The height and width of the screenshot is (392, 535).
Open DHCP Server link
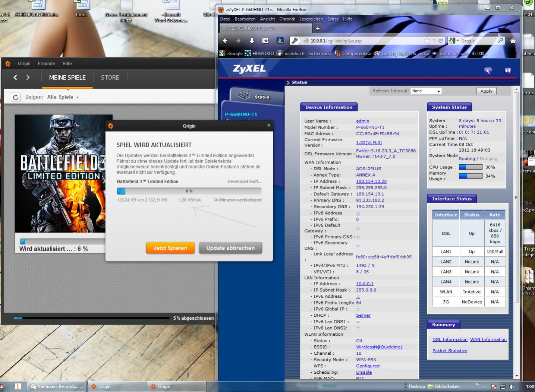363,315
